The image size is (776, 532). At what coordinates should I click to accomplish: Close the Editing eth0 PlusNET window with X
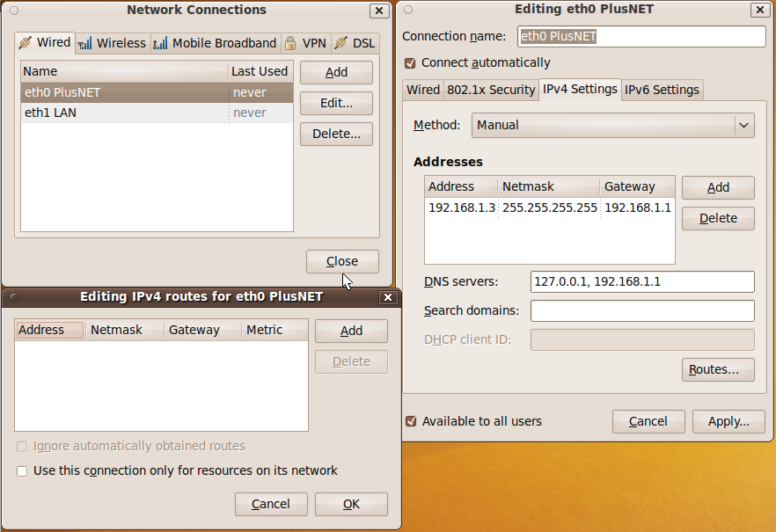(759, 10)
